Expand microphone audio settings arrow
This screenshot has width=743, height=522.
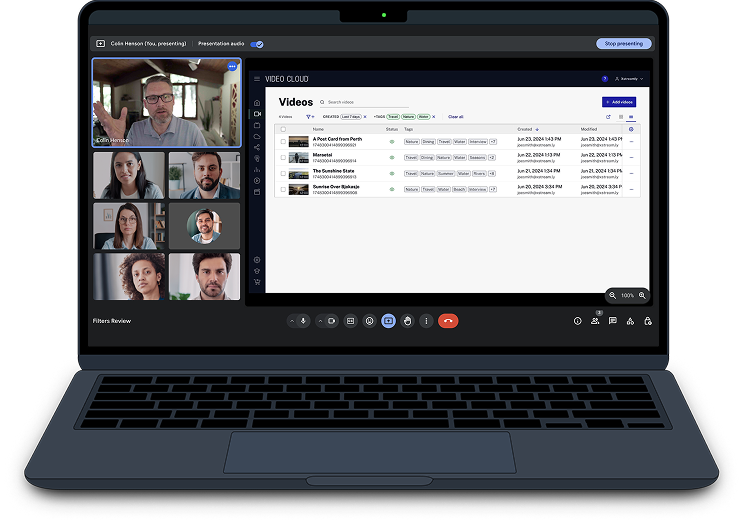pos(292,321)
